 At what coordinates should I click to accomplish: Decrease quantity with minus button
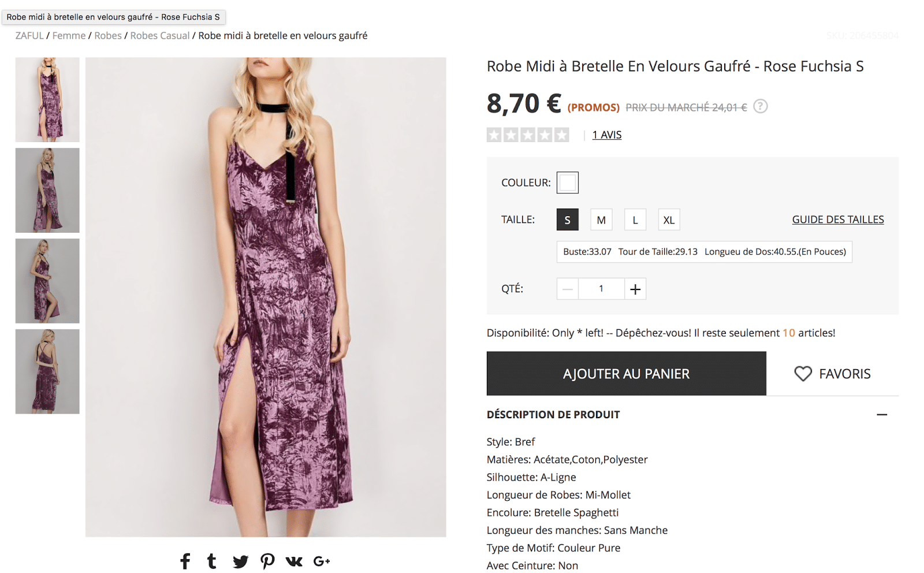point(568,289)
